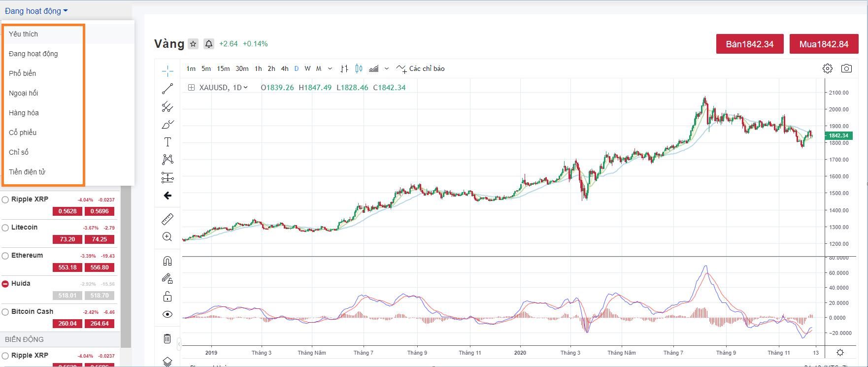The width and height of the screenshot is (868, 367).
Task: Select the Huida radio button
Action: (5, 284)
